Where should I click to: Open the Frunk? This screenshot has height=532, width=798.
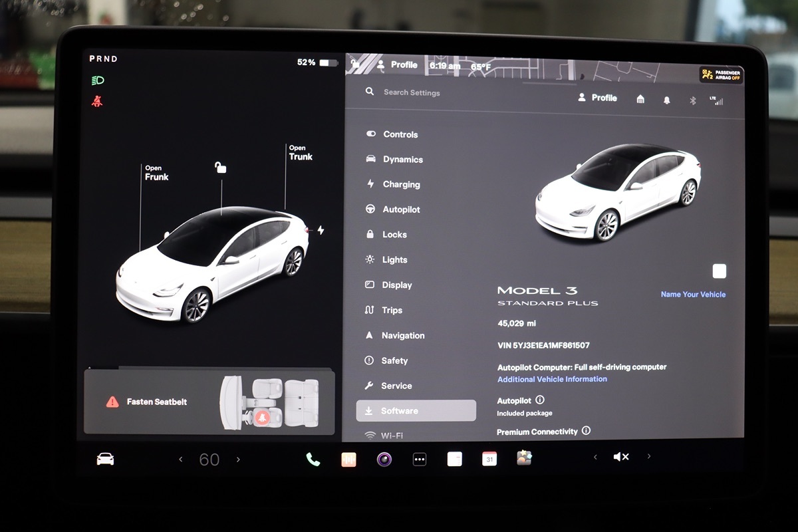pos(156,173)
